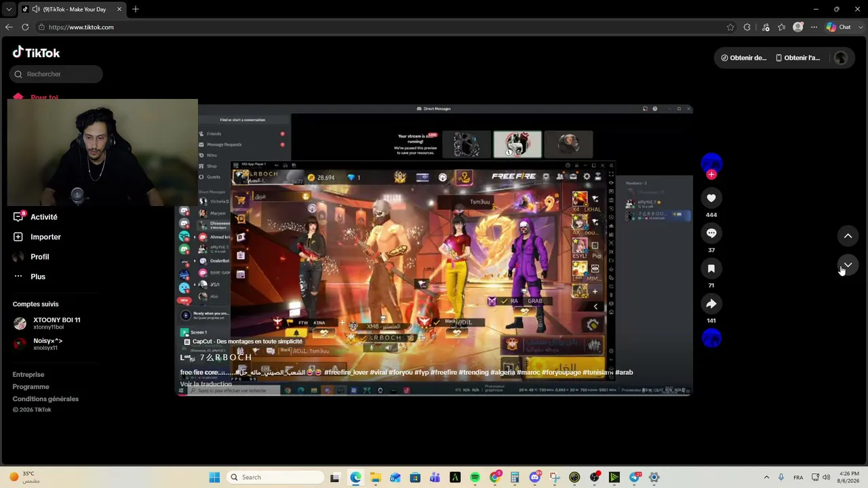Show hidden system tray icons
This screenshot has height=488, width=868.
click(766, 477)
